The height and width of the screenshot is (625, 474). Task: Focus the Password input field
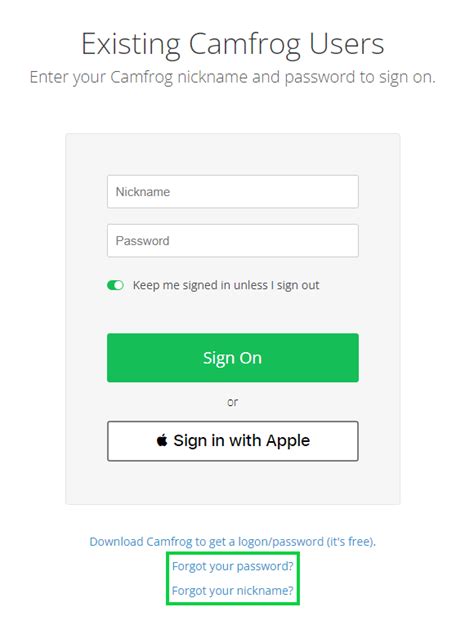233,241
